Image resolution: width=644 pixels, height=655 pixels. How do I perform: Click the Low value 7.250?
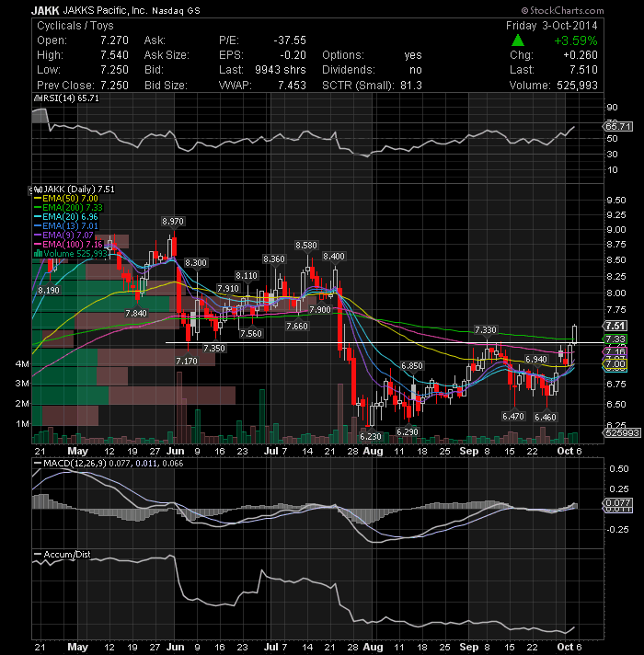(114, 70)
